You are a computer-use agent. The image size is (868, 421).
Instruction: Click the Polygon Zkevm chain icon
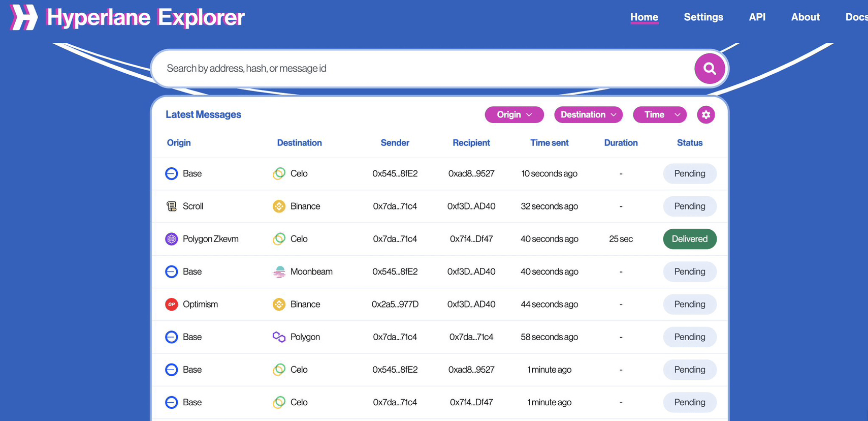(172, 239)
